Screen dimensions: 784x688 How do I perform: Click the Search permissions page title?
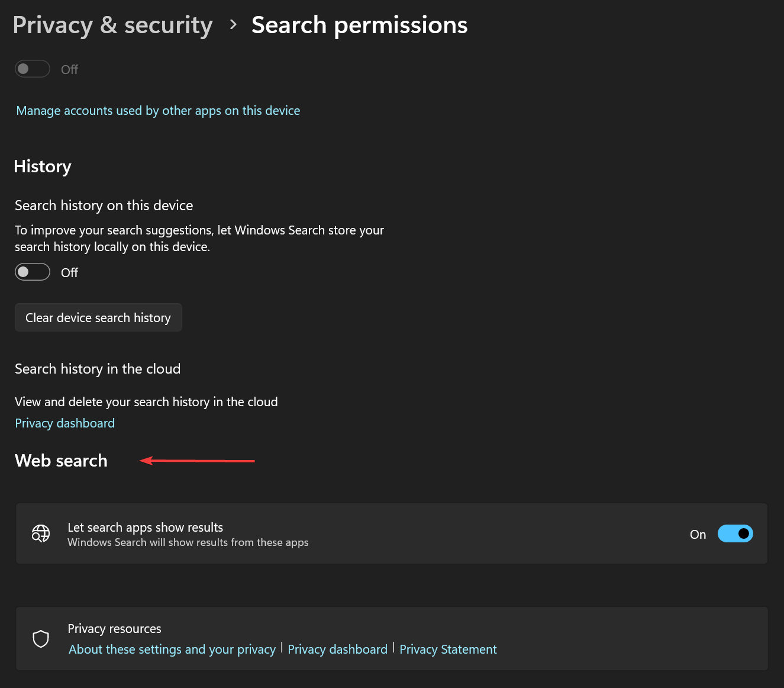tap(359, 25)
